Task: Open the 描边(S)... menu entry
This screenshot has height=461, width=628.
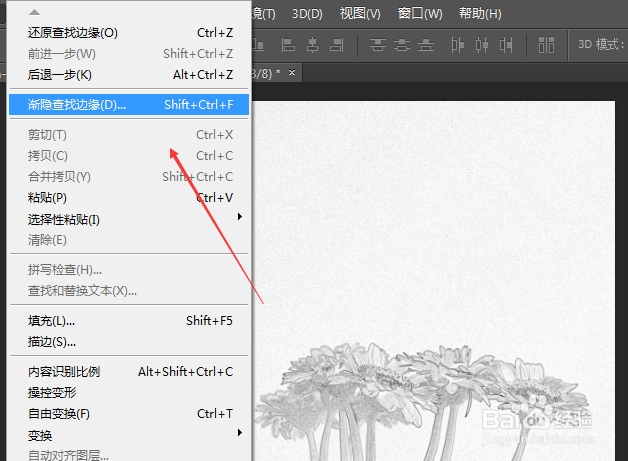Action: click(x=129, y=342)
